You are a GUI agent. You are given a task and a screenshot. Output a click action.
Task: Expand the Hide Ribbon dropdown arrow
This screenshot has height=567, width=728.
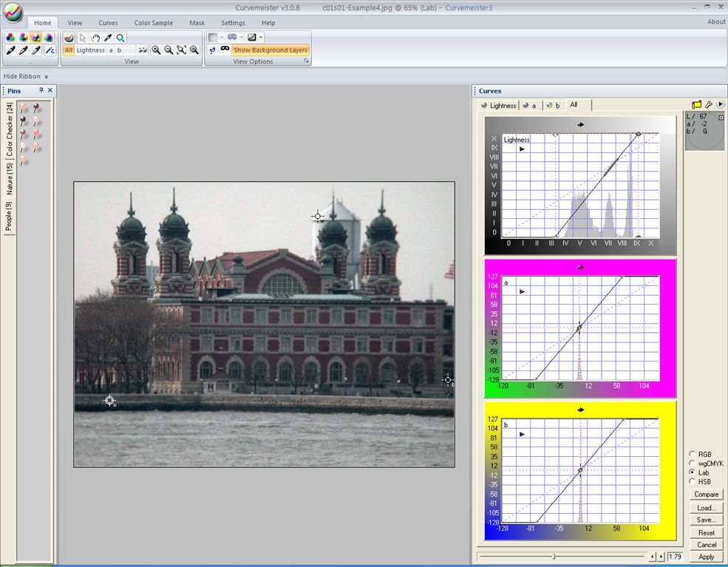point(47,77)
